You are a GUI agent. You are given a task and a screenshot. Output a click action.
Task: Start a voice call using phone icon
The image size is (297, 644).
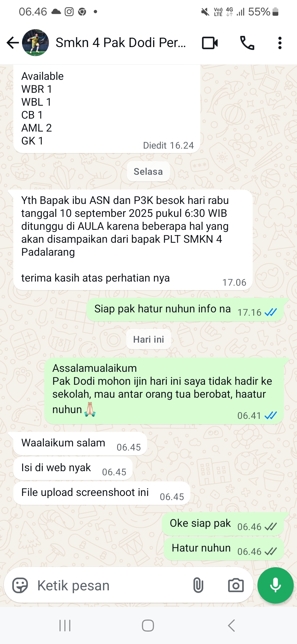247,43
